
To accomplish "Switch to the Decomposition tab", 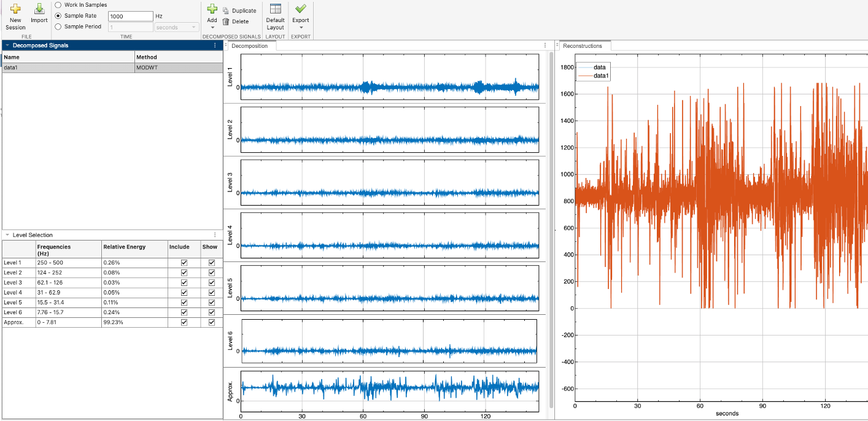I will point(250,46).
